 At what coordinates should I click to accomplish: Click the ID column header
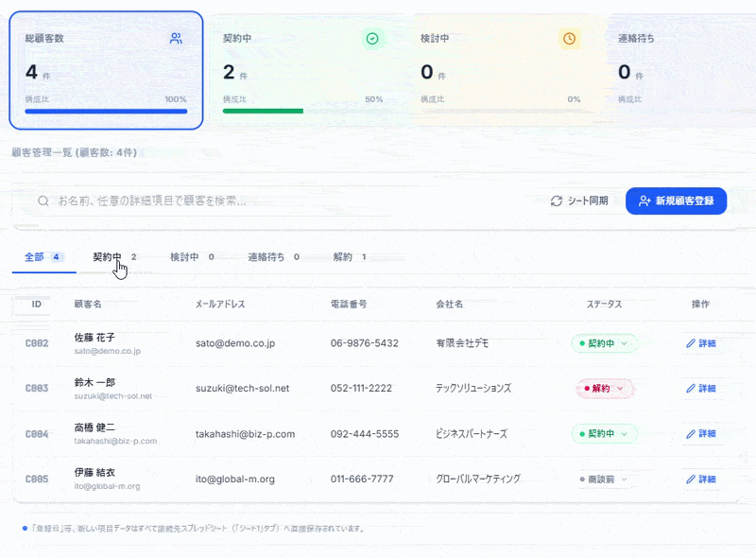point(37,305)
